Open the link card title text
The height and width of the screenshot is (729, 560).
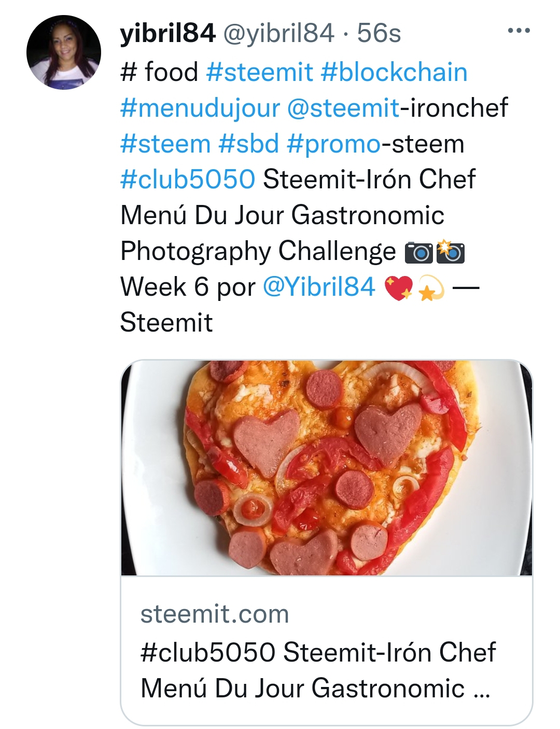(x=317, y=670)
